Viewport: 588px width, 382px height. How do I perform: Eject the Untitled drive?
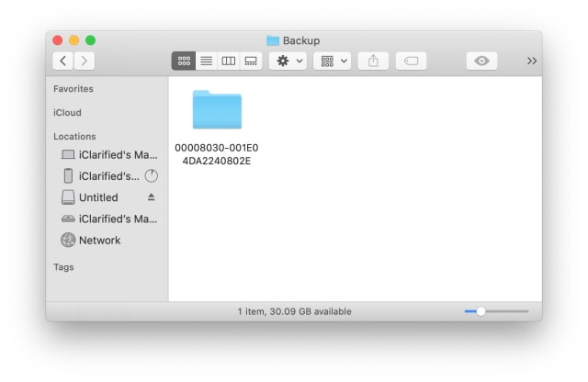(x=152, y=197)
